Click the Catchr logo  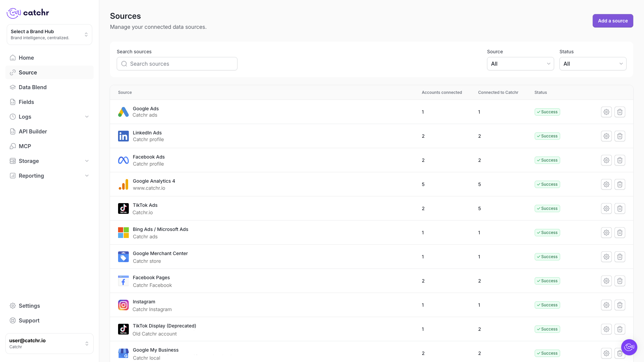click(x=28, y=13)
